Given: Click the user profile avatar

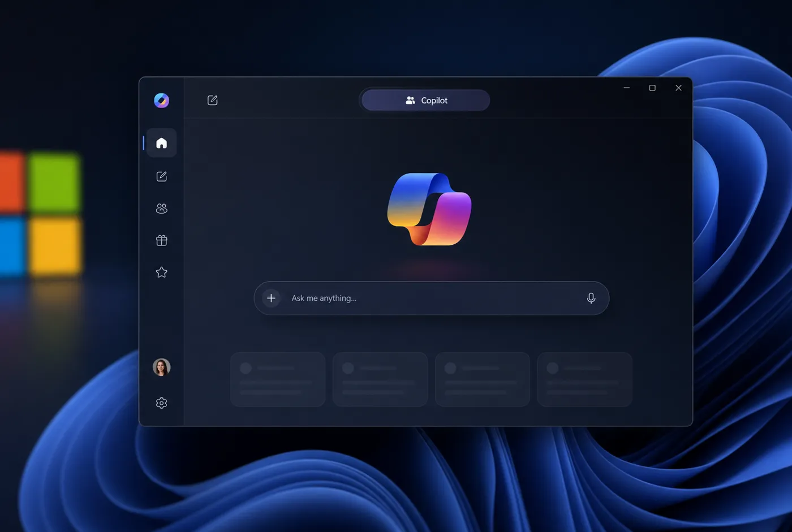Looking at the screenshot, I should (x=161, y=367).
